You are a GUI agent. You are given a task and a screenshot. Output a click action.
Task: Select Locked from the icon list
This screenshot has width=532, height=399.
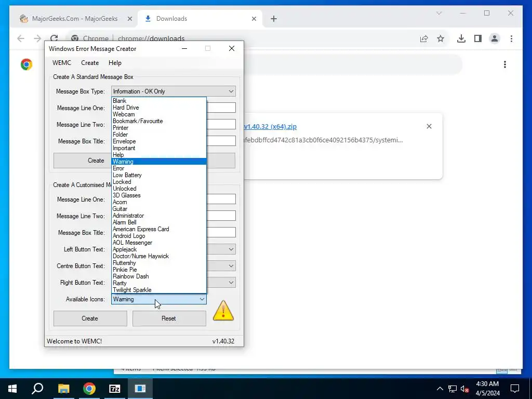pyautogui.click(x=159, y=182)
